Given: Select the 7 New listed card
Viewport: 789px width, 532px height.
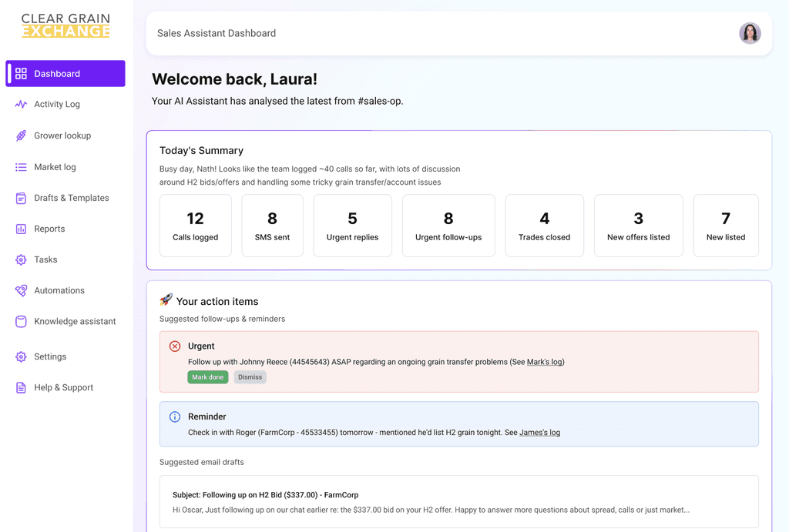Looking at the screenshot, I should (x=726, y=226).
